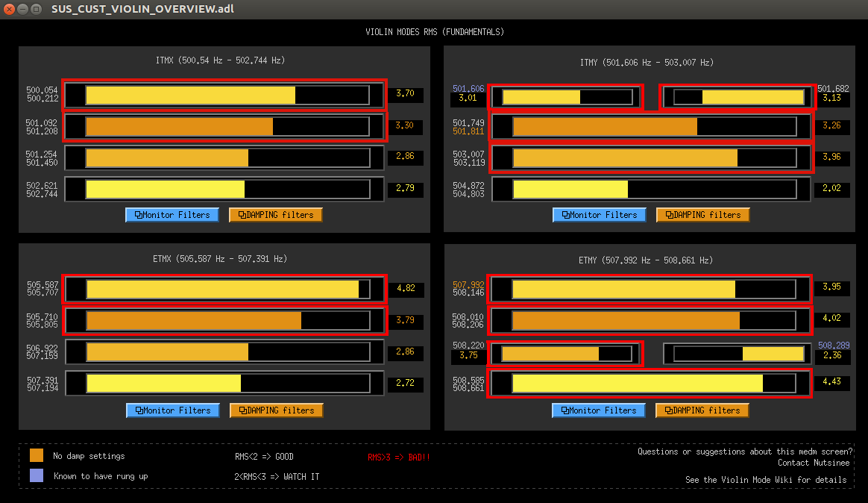Click the orange No damp settings swatch
The width and height of the screenshot is (868, 503).
36,455
